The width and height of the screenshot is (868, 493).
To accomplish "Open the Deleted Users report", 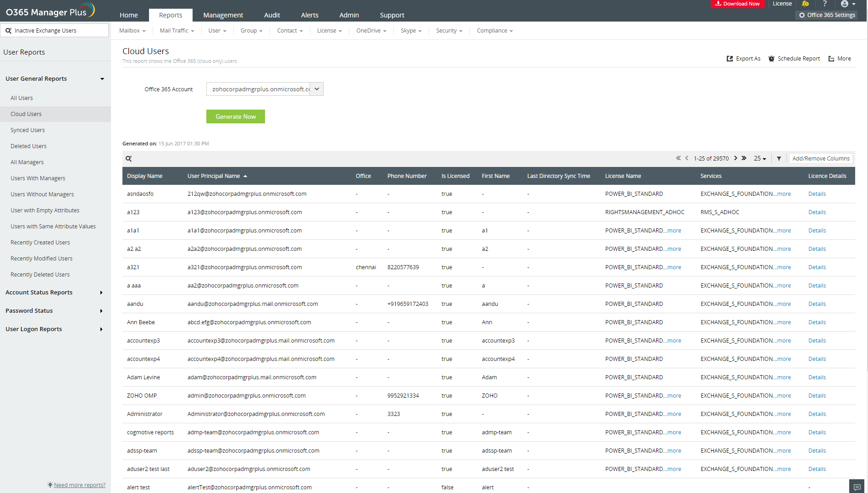I will coord(28,146).
